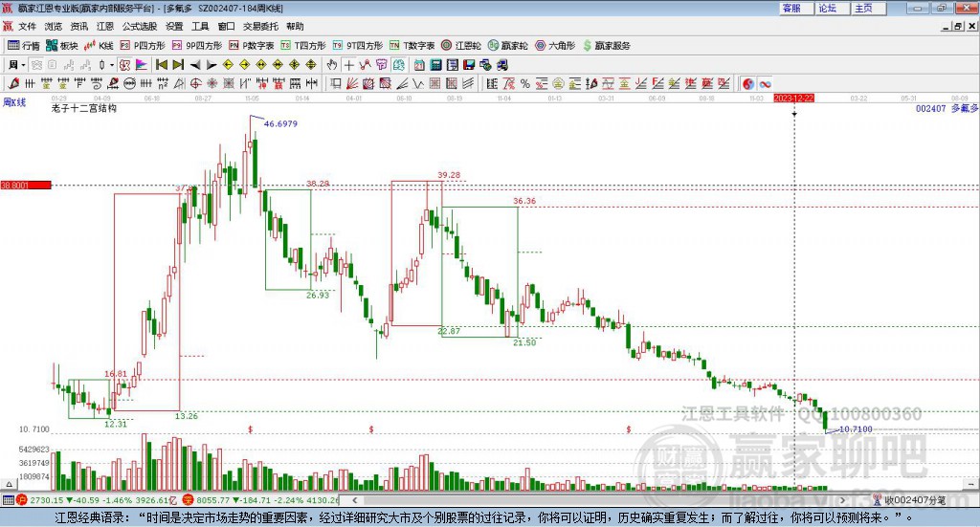Open the 江恩轮 Gann wheel

click(461, 46)
